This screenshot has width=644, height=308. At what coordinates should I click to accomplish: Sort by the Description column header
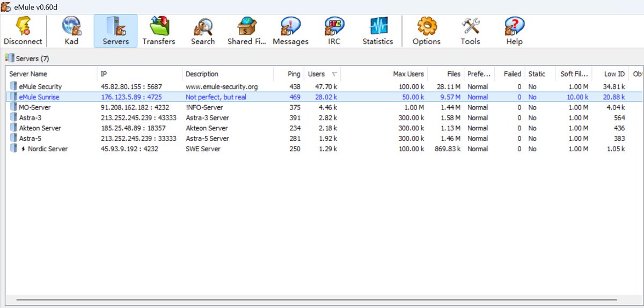tap(228, 74)
